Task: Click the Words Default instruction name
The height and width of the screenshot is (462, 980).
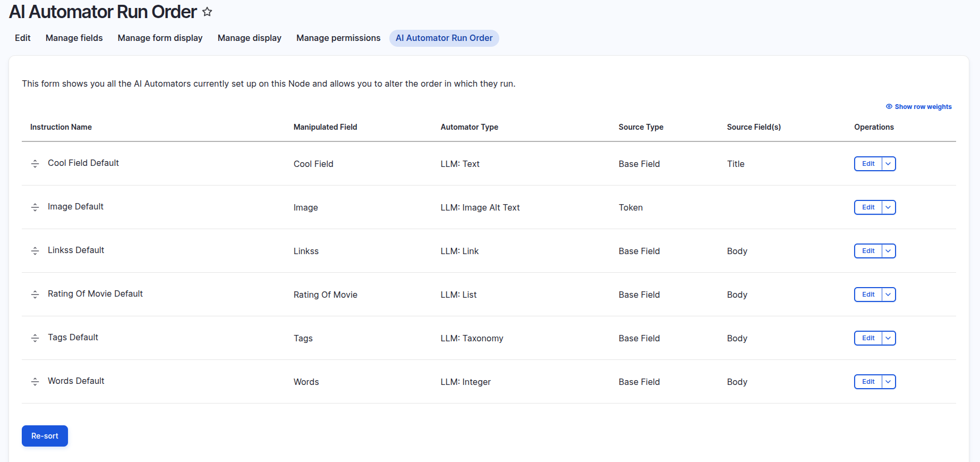Action: click(x=76, y=381)
